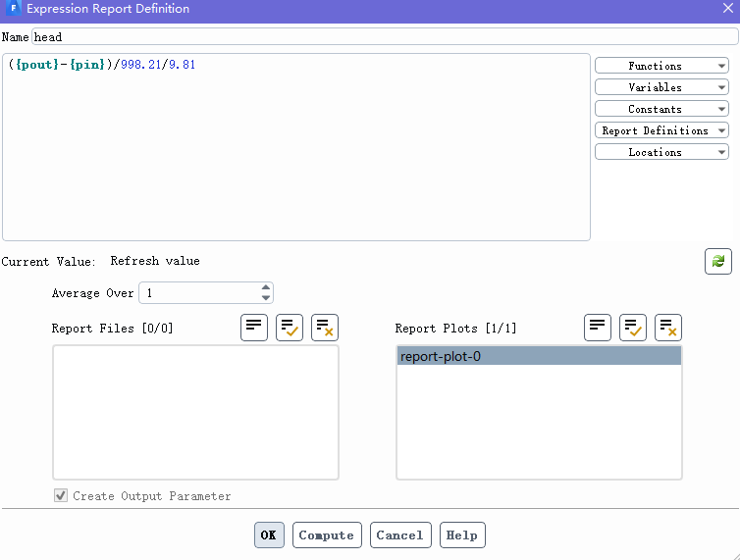The height and width of the screenshot is (560, 740).
Task: Decrease the Average Over value
Action: click(266, 298)
